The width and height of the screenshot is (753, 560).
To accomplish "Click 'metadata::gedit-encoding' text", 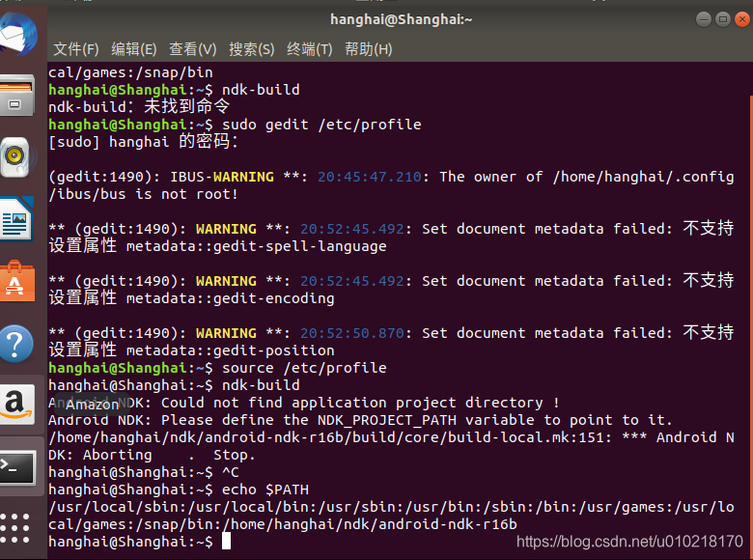I will (x=231, y=298).
